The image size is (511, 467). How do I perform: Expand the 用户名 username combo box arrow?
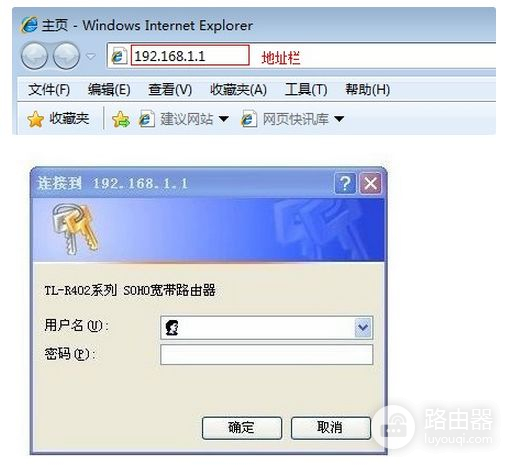[x=363, y=328]
